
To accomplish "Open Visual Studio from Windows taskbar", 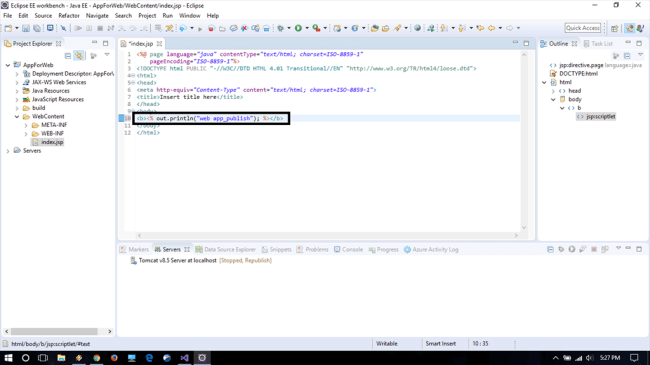I will [184, 358].
